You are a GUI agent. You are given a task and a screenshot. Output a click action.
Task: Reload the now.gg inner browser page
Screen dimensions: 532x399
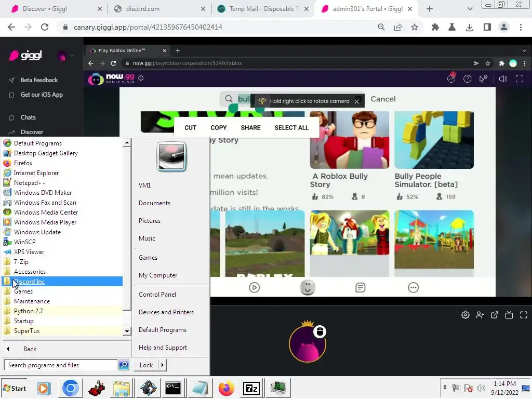113,63
